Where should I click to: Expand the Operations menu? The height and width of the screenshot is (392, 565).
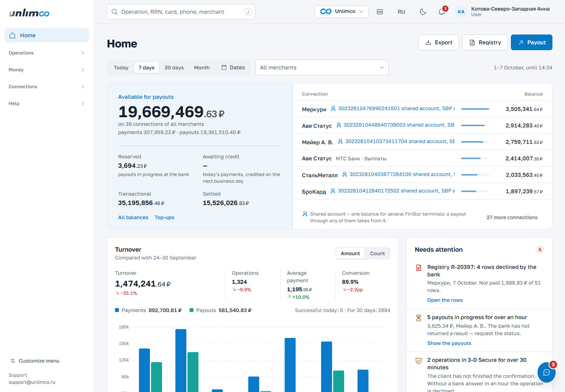point(47,53)
